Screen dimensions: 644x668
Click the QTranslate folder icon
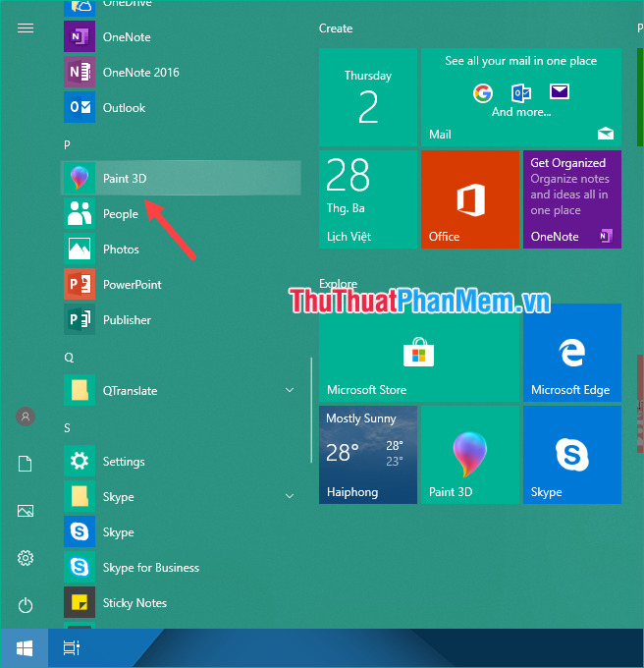pyautogui.click(x=80, y=390)
